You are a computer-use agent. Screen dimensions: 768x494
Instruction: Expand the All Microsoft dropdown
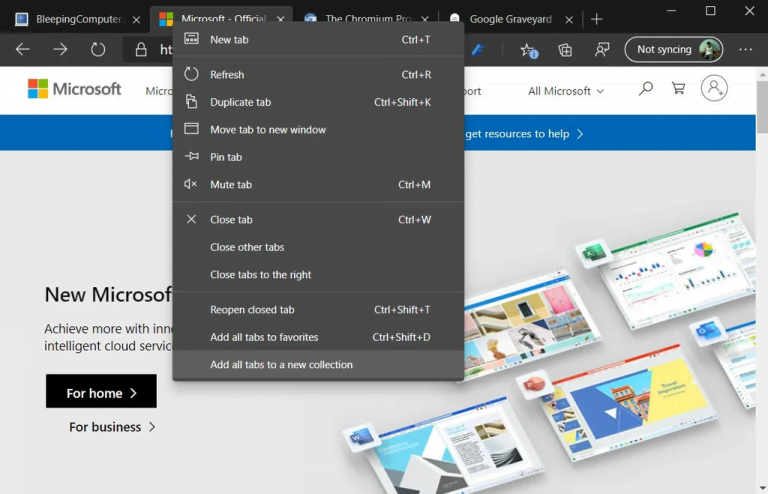coord(566,91)
